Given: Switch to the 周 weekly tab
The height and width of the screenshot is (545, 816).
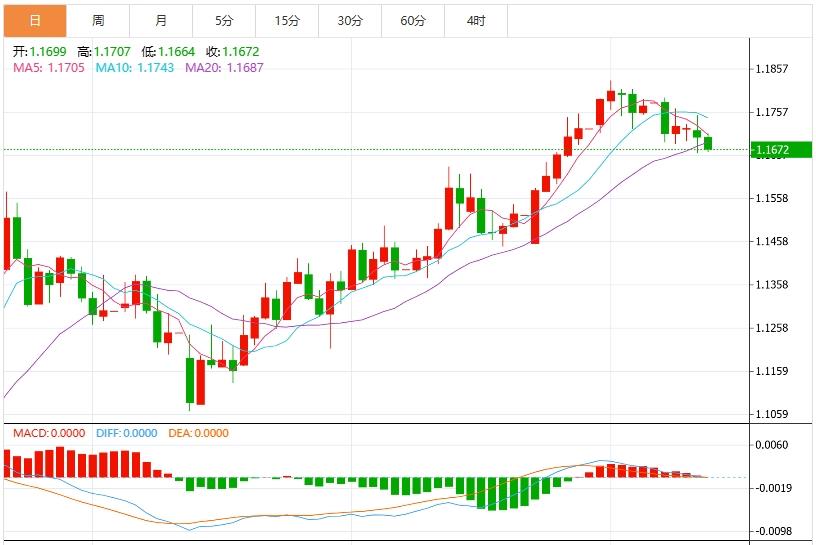Looking at the screenshot, I should click(x=98, y=20).
